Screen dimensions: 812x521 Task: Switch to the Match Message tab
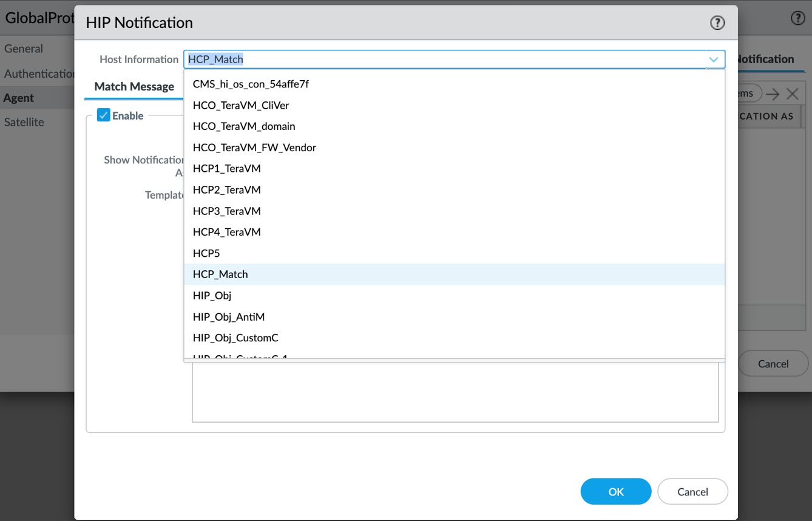pyautogui.click(x=134, y=87)
